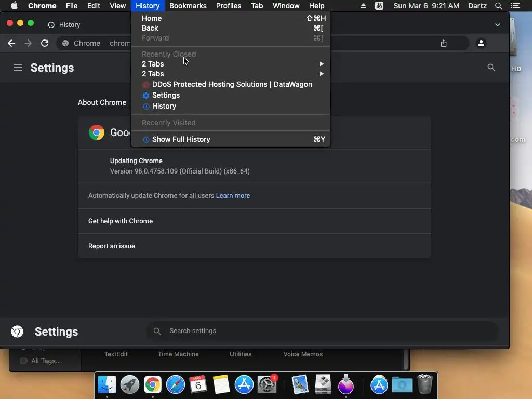Choose Show Full History

tap(231, 139)
